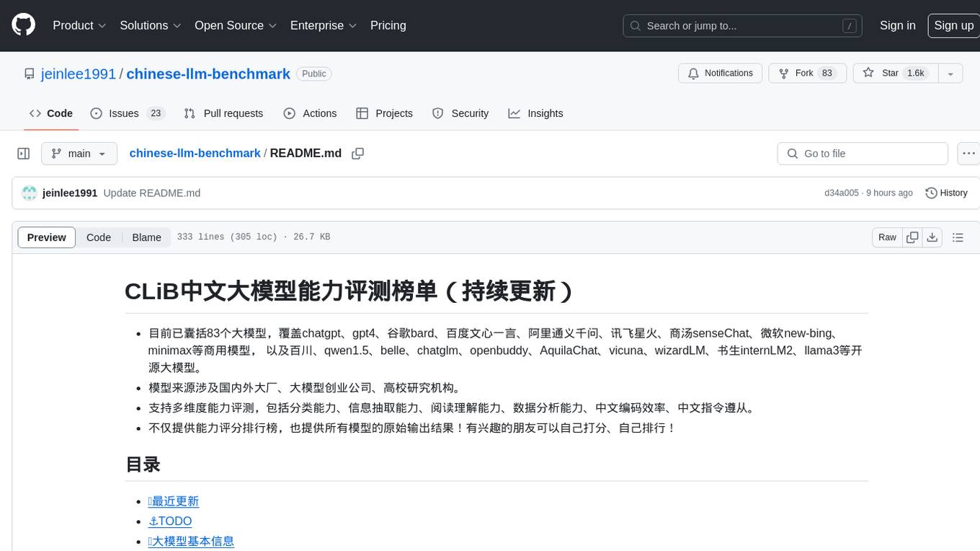Screen dimensions: 980x551
Task: Click the Sign up button
Action: tap(953, 25)
